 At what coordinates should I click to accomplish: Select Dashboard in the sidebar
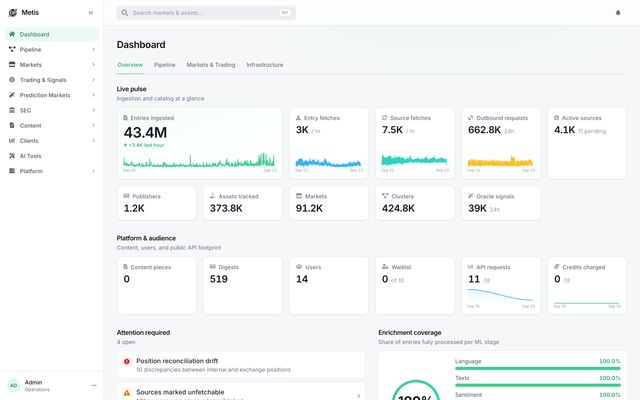tap(51, 34)
